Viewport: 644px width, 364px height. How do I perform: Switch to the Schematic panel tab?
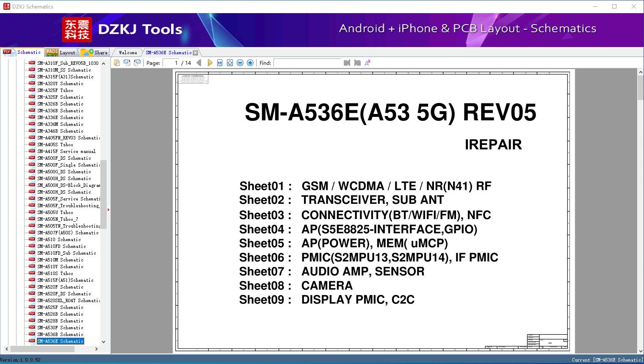[x=22, y=52]
